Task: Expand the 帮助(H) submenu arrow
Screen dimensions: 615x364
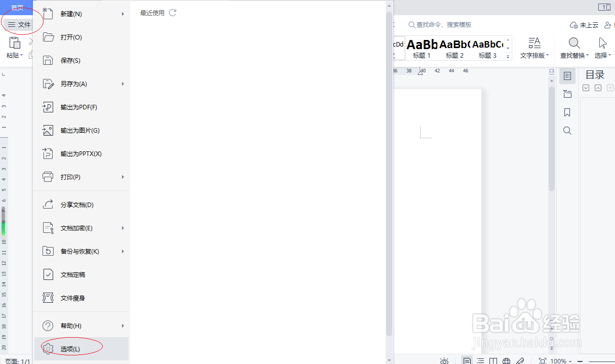Action: tap(122, 326)
